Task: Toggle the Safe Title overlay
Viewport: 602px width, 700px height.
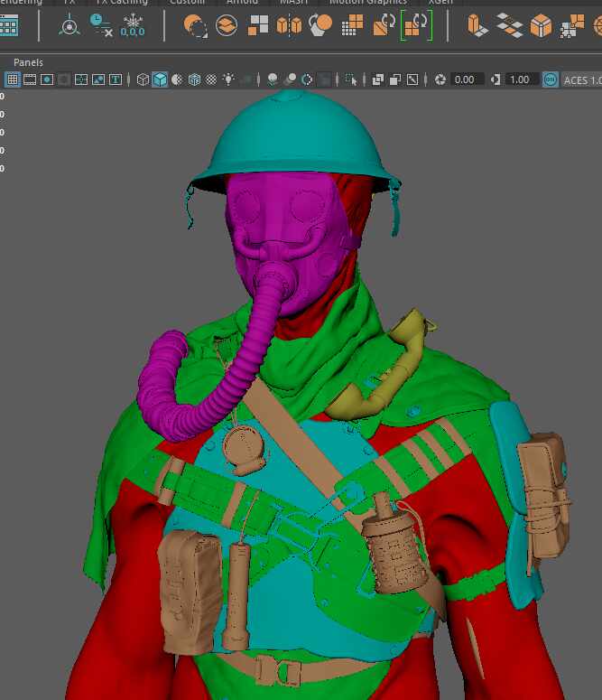Action: point(116,79)
